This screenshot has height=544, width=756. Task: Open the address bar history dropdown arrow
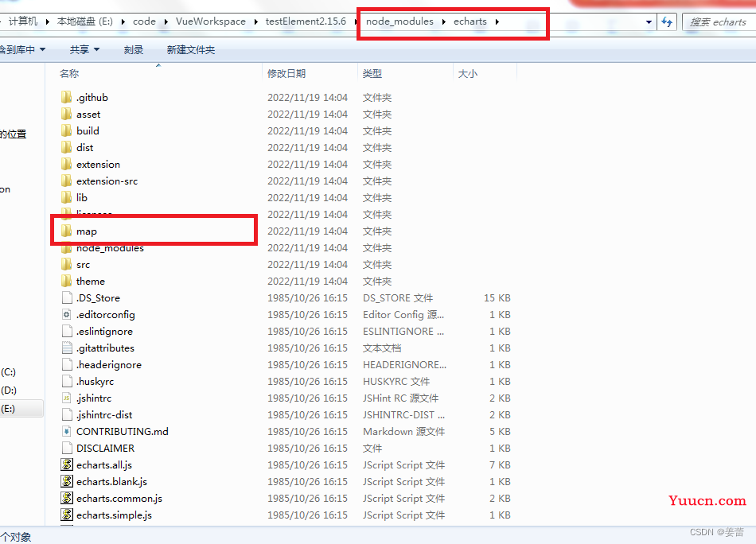click(x=649, y=21)
